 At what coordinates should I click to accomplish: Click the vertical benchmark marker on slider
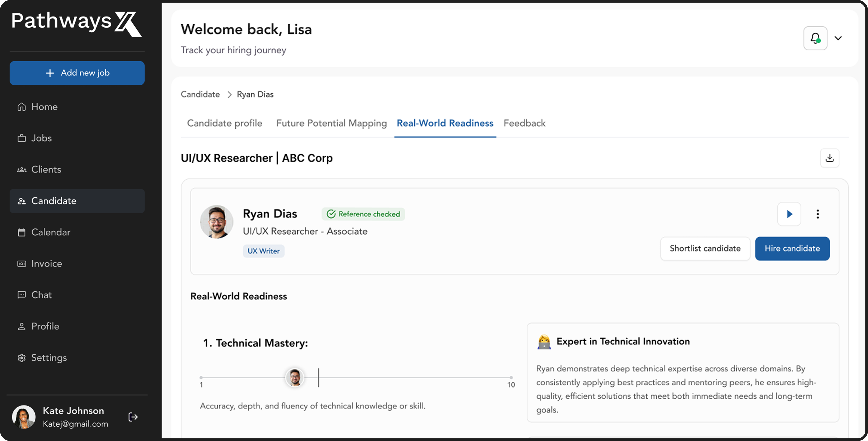pyautogui.click(x=319, y=377)
